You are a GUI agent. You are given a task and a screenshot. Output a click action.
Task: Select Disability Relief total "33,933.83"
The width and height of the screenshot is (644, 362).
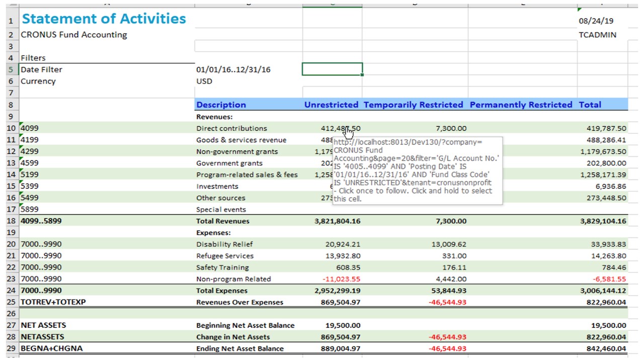609,244
